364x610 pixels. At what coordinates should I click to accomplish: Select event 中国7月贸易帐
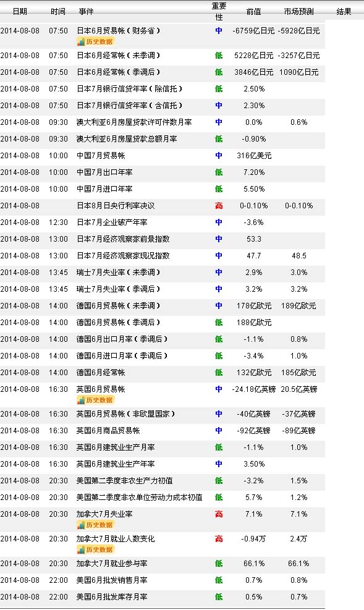(101, 156)
